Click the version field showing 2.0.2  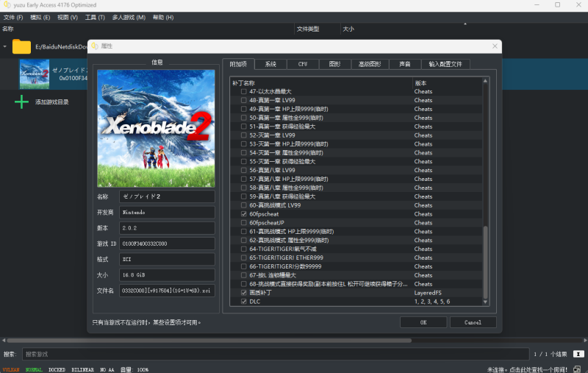pyautogui.click(x=168, y=228)
